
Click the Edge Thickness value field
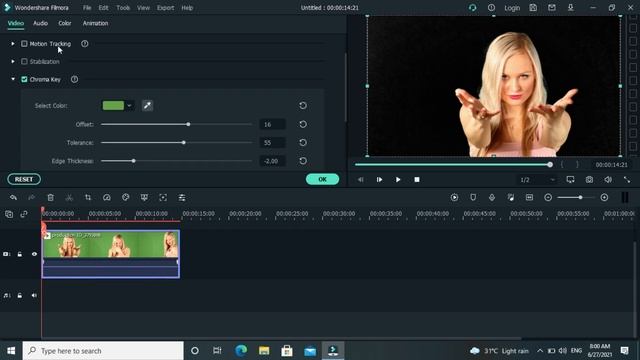(272, 161)
